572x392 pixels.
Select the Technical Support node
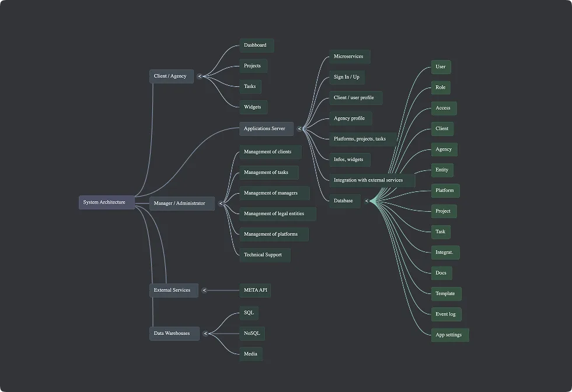point(264,255)
